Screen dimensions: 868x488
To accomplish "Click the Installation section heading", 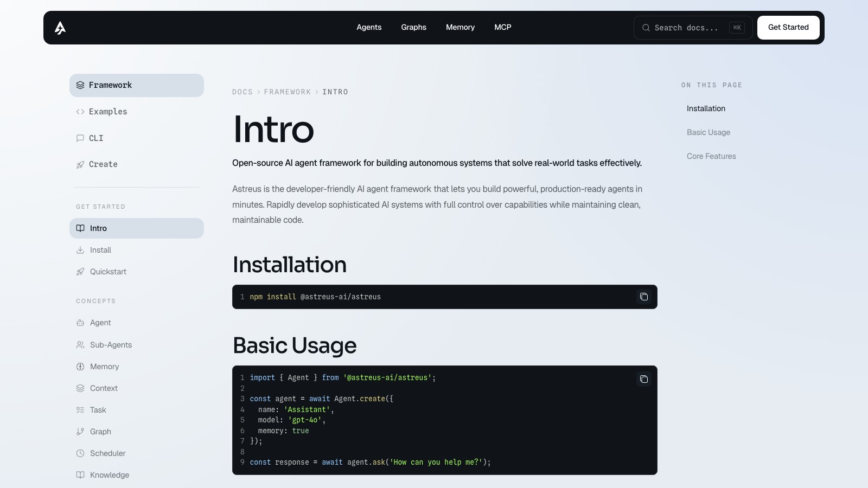I will click(290, 265).
